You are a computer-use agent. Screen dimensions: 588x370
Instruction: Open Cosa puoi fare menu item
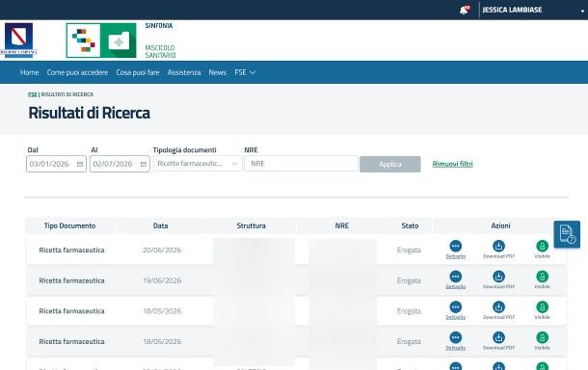pyautogui.click(x=138, y=72)
